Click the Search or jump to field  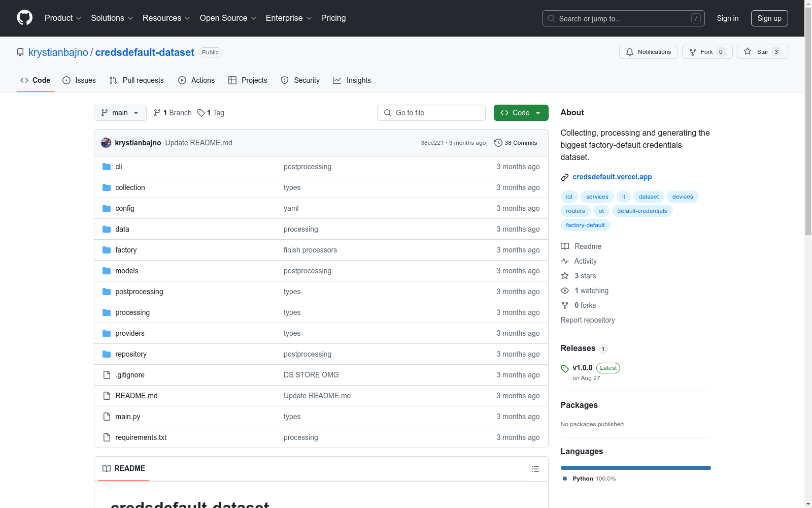coord(624,18)
